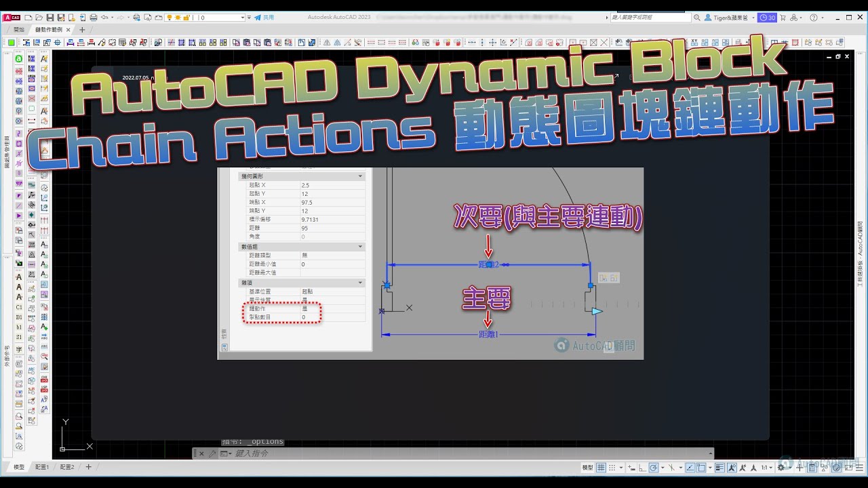The image size is (868, 488).
Task: Click the New drawing icon in quick access toolbar
Action: pyautogui.click(x=28, y=17)
